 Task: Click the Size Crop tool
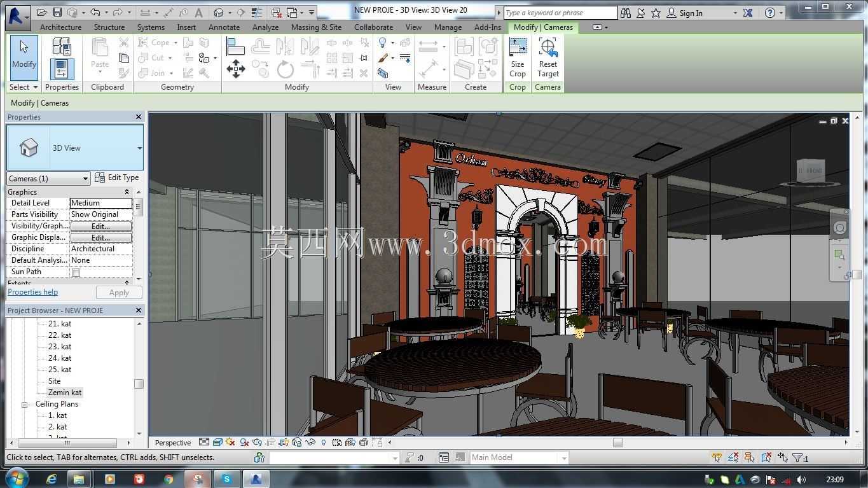[518, 57]
